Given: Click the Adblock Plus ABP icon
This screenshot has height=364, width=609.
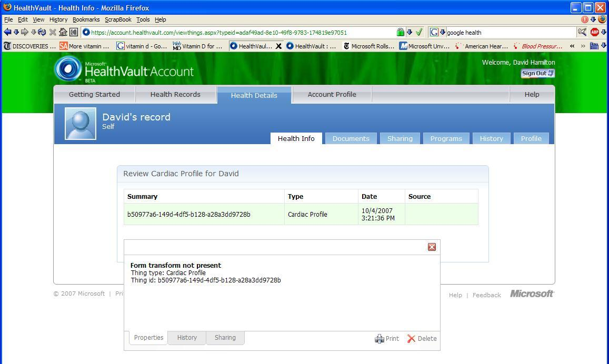Looking at the screenshot, I should point(594,32).
